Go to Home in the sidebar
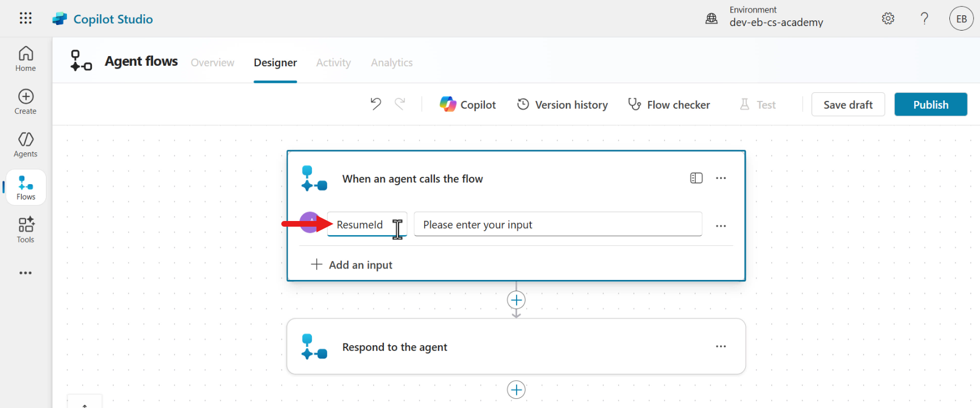Image resolution: width=980 pixels, height=408 pixels. tap(26, 59)
